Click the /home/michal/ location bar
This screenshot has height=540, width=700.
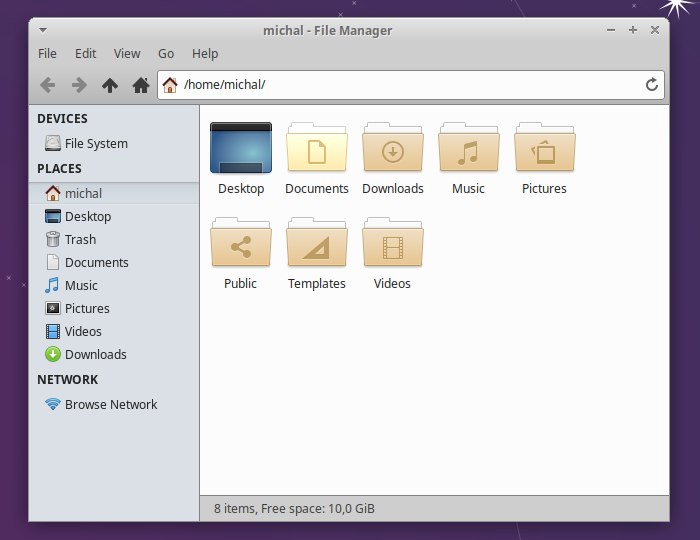click(411, 85)
